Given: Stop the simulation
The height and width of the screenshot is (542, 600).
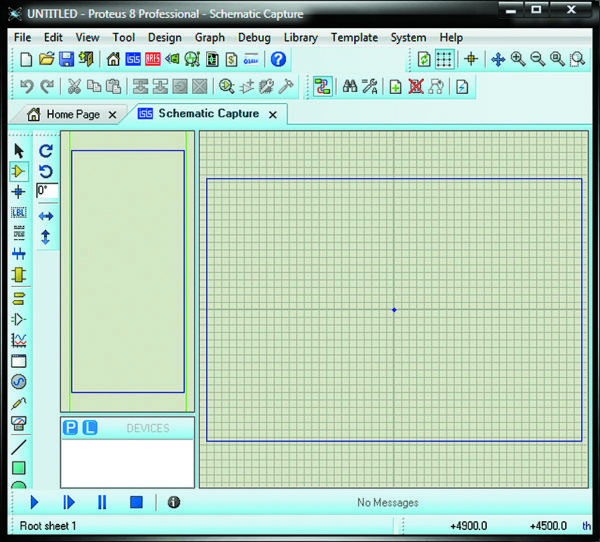Looking at the screenshot, I should pyautogui.click(x=136, y=502).
